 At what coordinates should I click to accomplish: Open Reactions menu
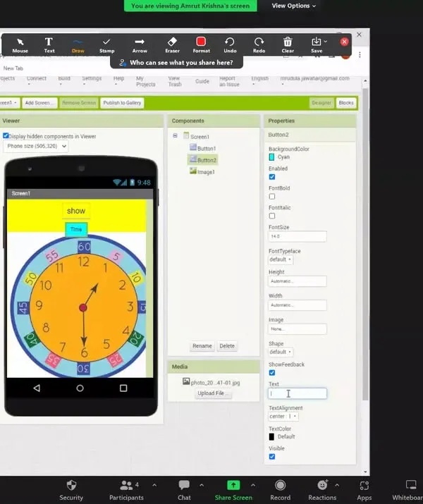[x=322, y=491]
